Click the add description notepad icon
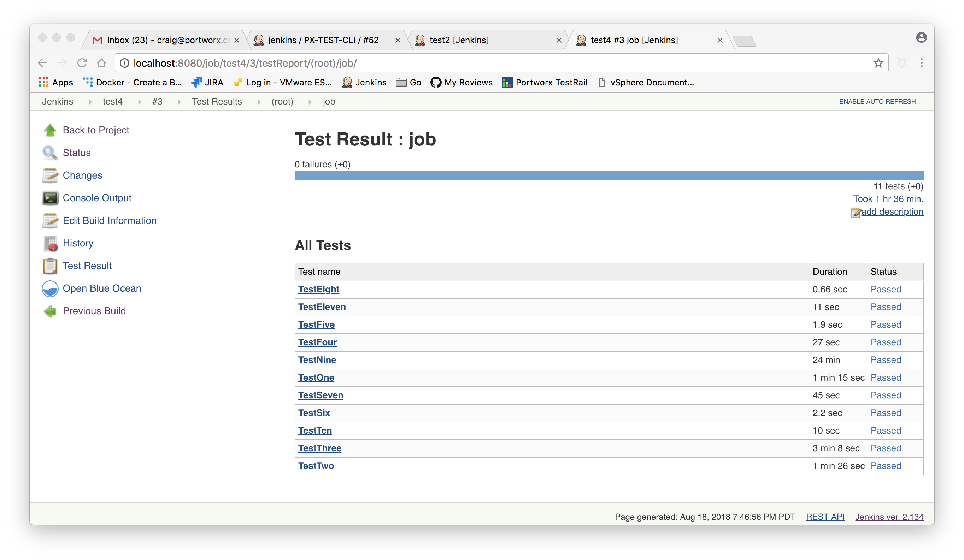Viewport: 964px width, 560px height. click(x=856, y=213)
